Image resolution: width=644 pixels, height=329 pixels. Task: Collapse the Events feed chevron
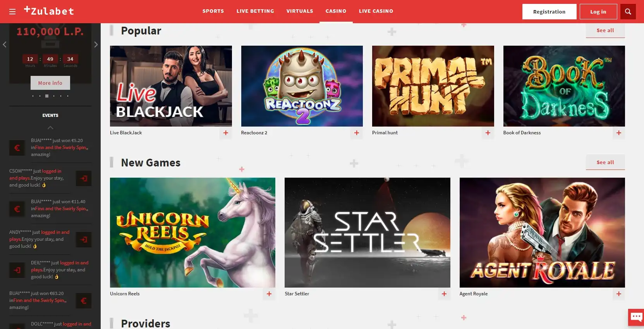pos(50,127)
